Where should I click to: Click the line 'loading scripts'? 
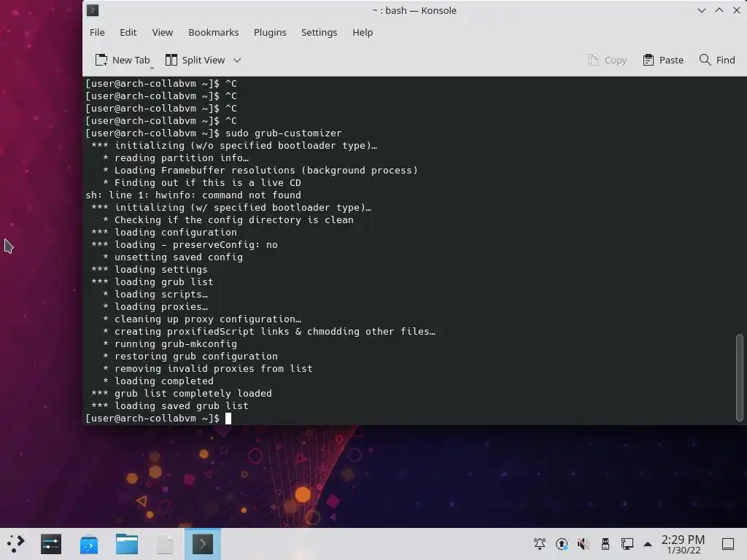[161, 295]
